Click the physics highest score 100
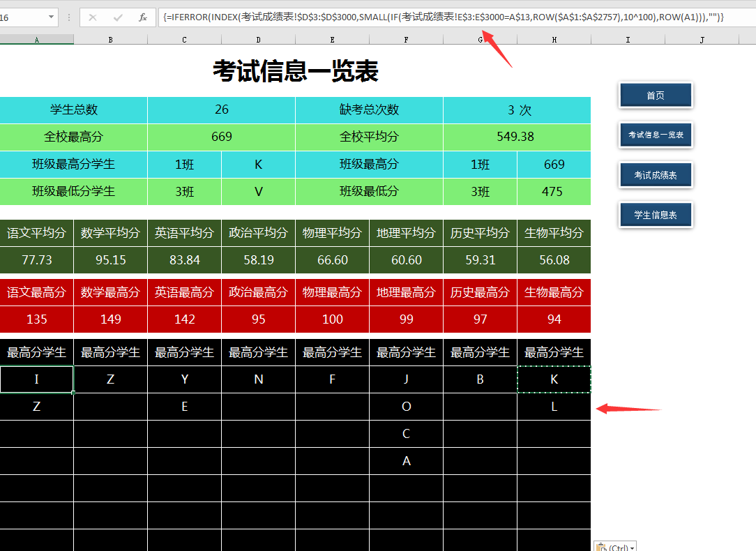 [332, 319]
